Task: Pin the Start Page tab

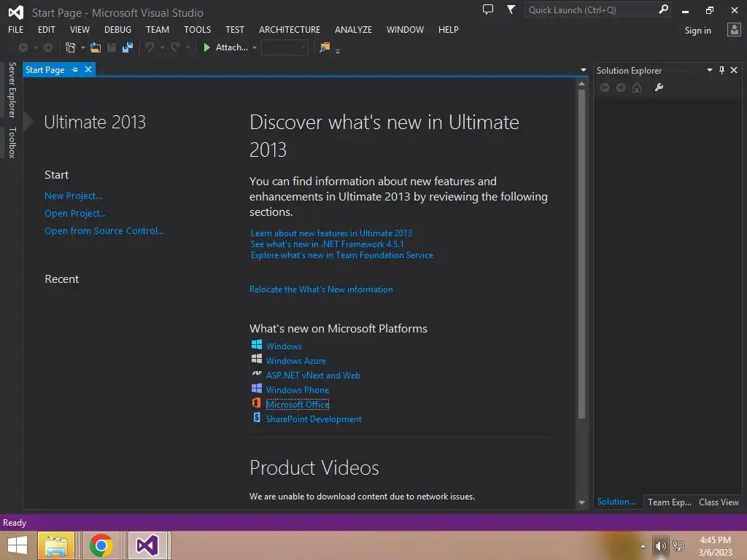Action: click(x=75, y=69)
